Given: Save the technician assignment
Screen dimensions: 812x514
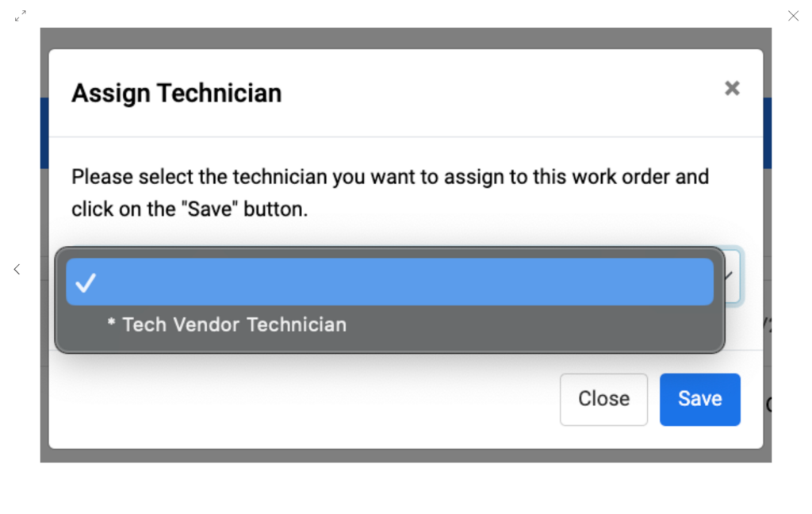Looking at the screenshot, I should pos(699,400).
